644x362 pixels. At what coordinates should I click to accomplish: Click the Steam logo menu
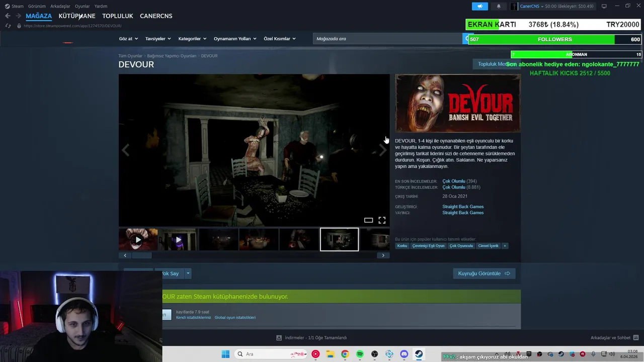click(x=14, y=6)
